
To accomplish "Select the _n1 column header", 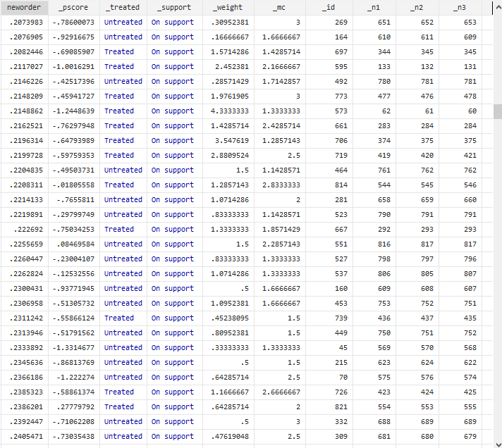I will [374, 7].
